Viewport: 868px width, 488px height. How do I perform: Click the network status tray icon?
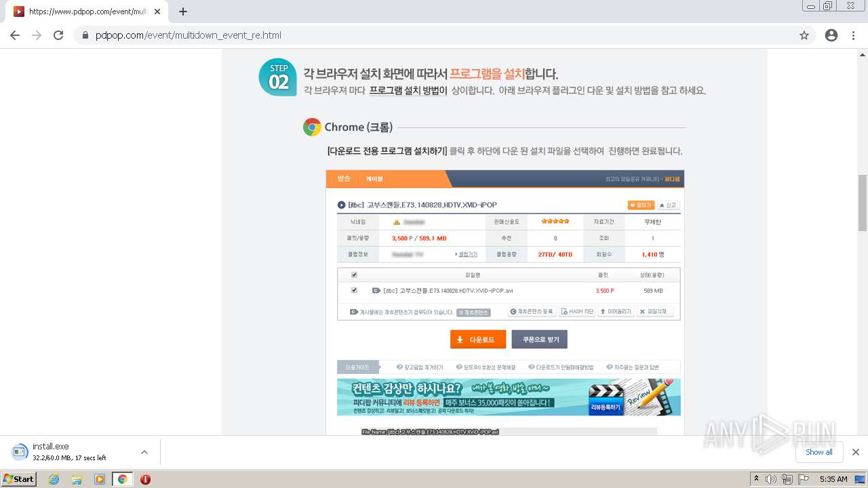(787, 479)
